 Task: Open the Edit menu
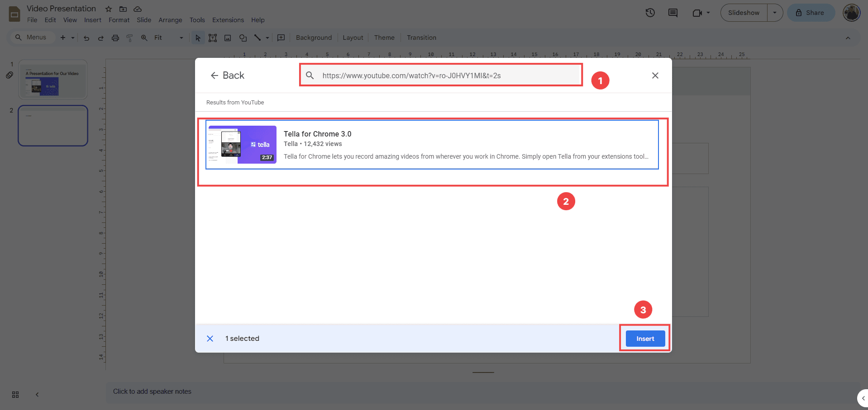(50, 20)
